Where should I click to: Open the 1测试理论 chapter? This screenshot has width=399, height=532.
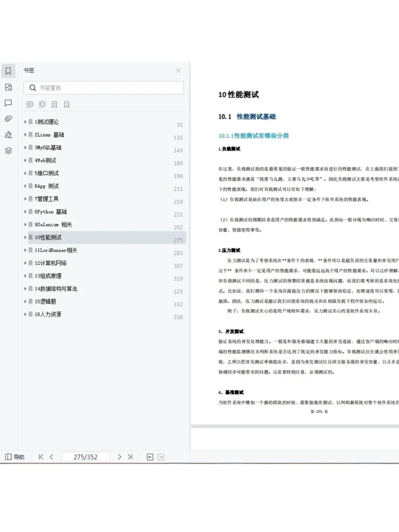pyautogui.click(x=46, y=122)
